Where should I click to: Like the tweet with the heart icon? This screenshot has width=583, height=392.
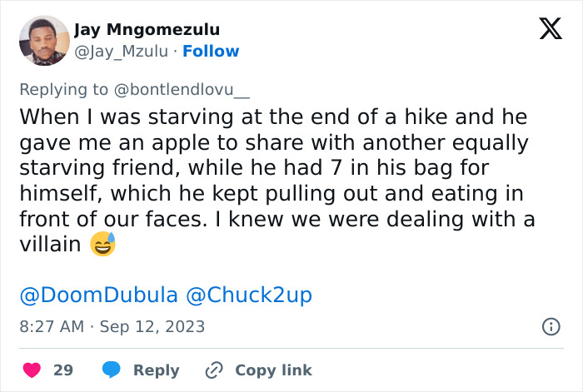(31, 370)
